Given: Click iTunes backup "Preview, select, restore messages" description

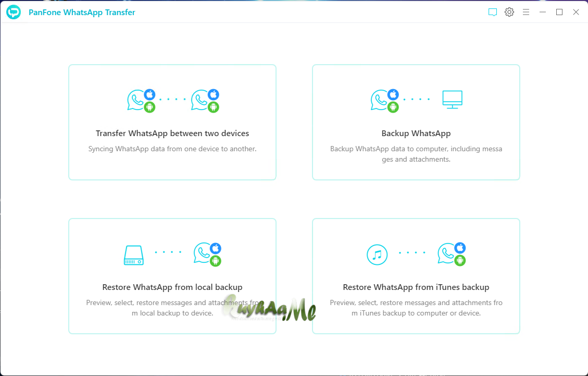Looking at the screenshot, I should 416,308.
